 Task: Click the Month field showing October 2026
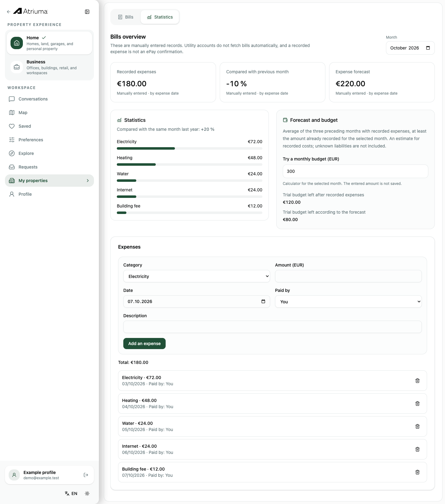[410, 48]
